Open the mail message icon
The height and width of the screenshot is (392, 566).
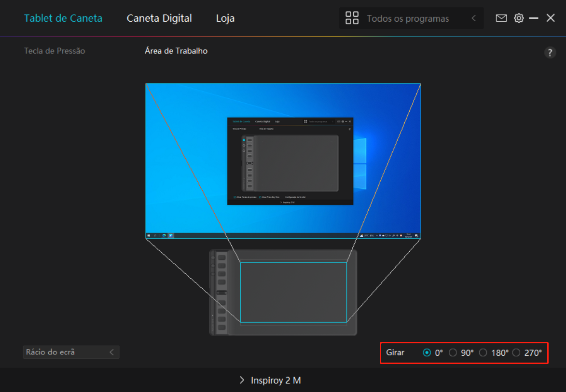(x=501, y=18)
